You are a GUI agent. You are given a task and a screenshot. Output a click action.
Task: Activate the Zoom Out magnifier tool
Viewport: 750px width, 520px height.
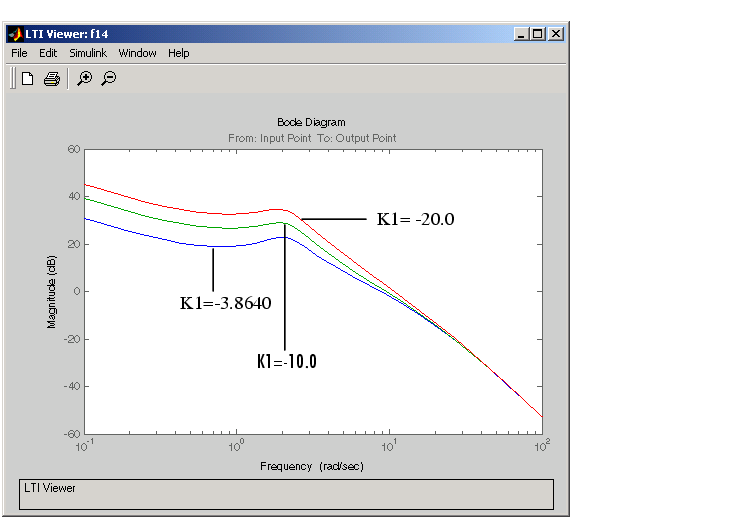coord(108,79)
